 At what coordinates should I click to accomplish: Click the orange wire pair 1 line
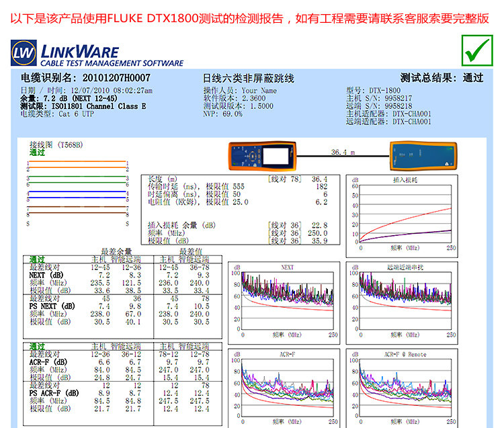tap(77, 161)
